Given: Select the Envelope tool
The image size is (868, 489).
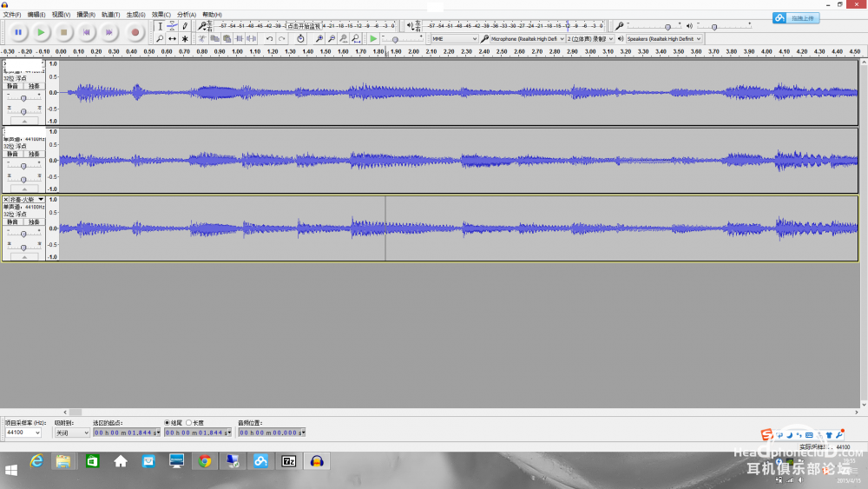Looking at the screenshot, I should (x=173, y=26).
